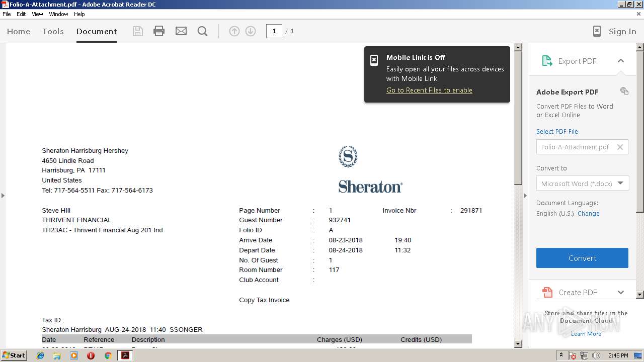Open the Start menu
Image resolution: width=644 pixels, height=362 pixels.
click(x=14, y=355)
